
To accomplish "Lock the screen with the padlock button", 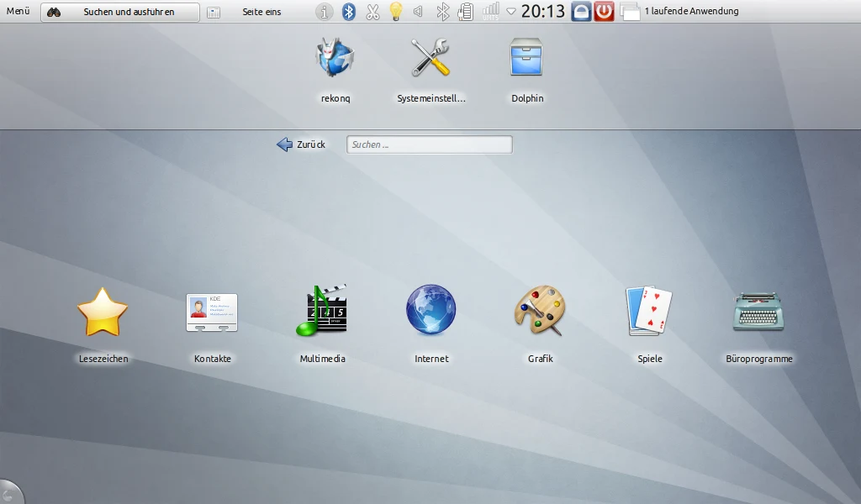I will coord(582,12).
